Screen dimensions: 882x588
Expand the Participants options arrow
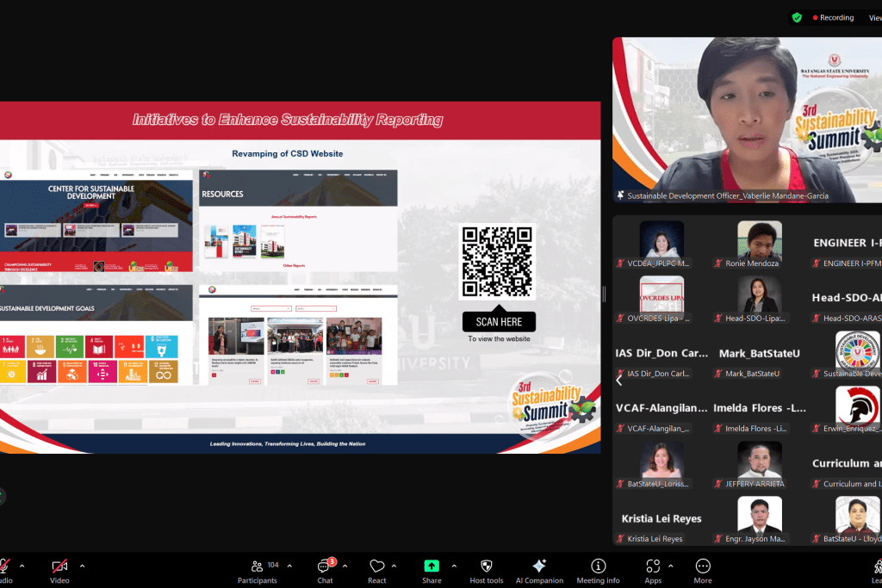coord(289,566)
